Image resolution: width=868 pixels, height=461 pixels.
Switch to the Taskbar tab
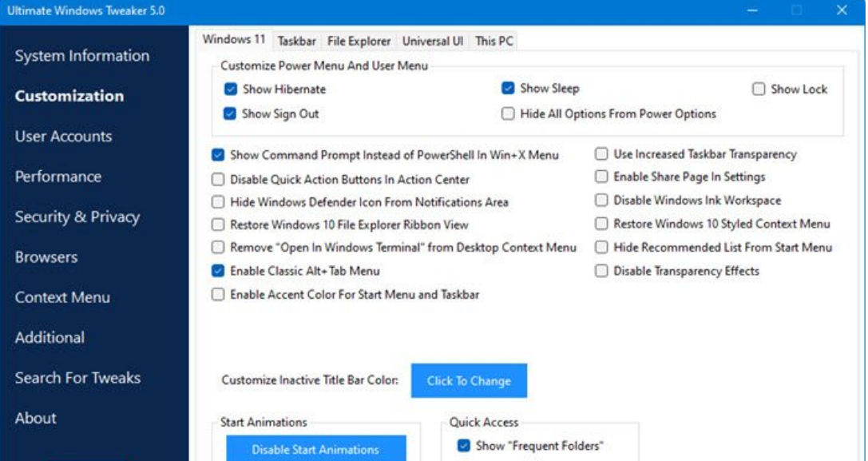click(297, 41)
